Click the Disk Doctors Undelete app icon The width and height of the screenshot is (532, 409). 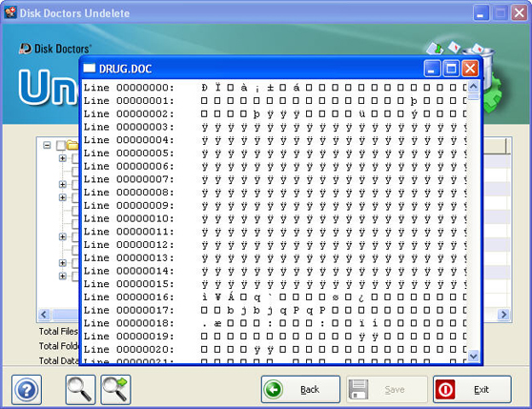point(10,12)
